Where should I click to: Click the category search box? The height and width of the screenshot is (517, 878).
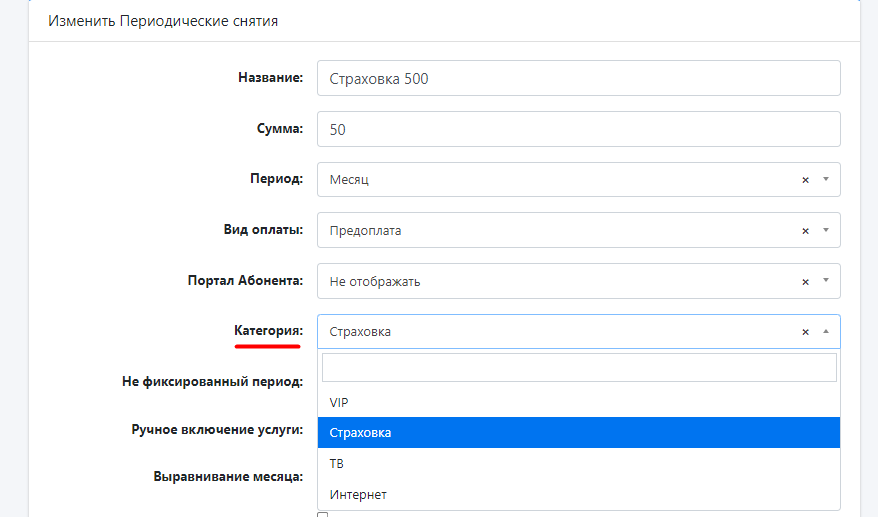(x=578, y=368)
